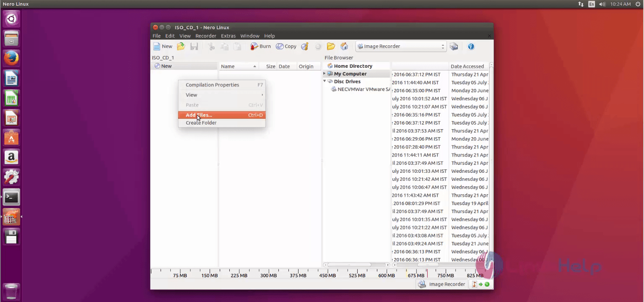644x302 pixels.
Task: Sort by the Name column header
Action: pos(239,66)
